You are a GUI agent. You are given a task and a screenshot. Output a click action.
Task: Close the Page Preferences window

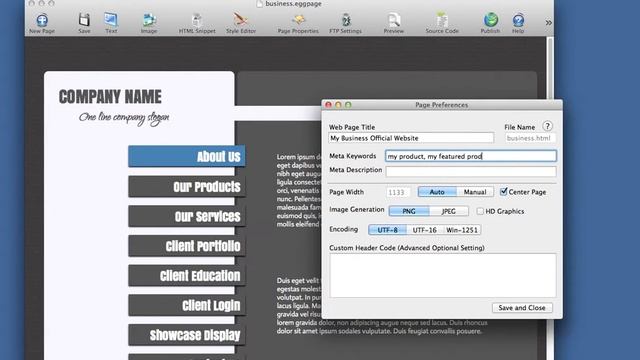pos(328,105)
